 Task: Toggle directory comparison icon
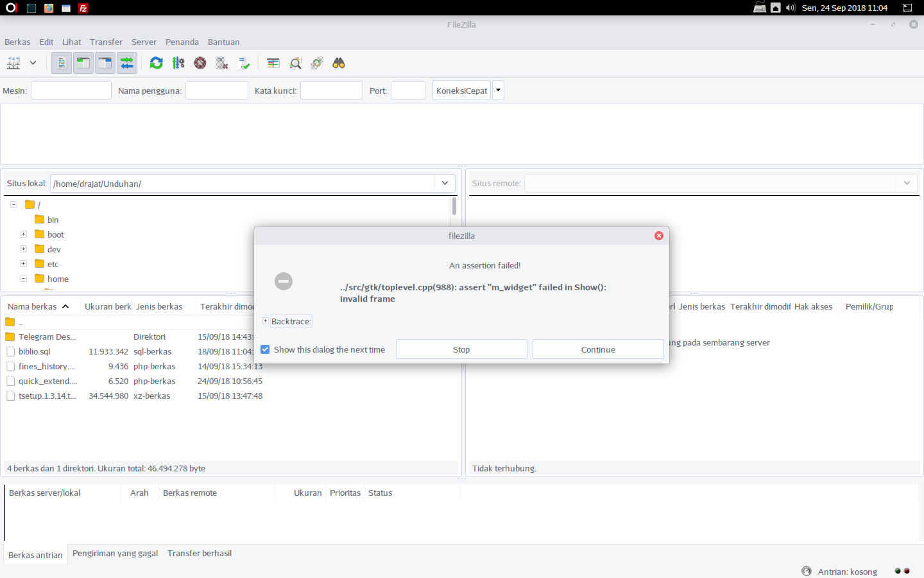coord(295,63)
